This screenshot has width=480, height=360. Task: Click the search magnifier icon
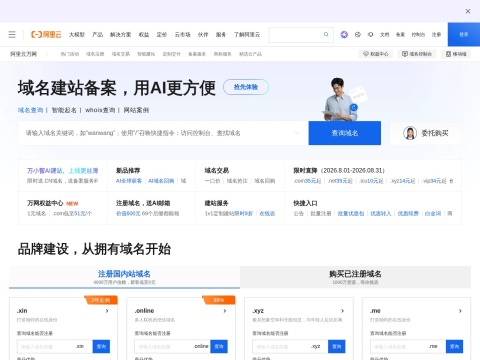tap(326, 34)
